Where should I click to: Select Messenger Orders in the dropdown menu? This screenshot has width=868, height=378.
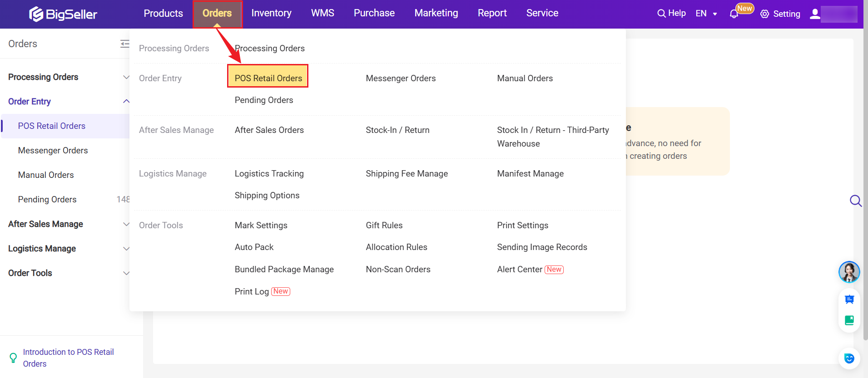[401, 78]
